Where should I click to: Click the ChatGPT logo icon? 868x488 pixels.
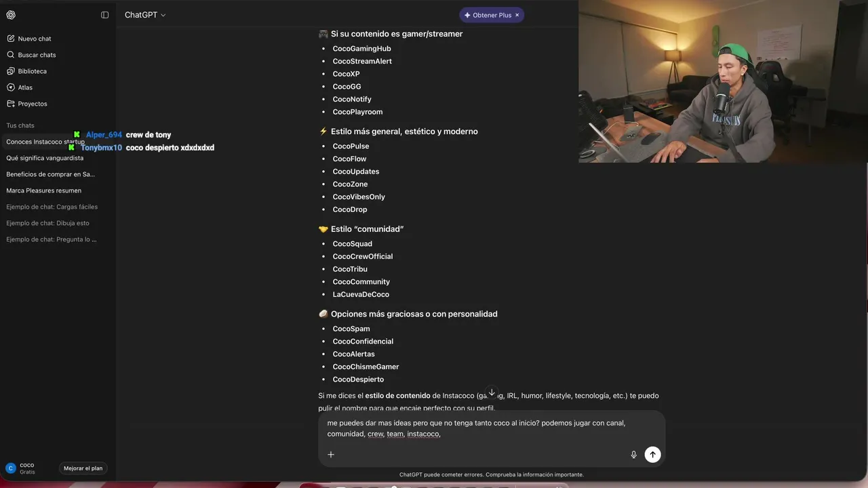click(x=11, y=15)
